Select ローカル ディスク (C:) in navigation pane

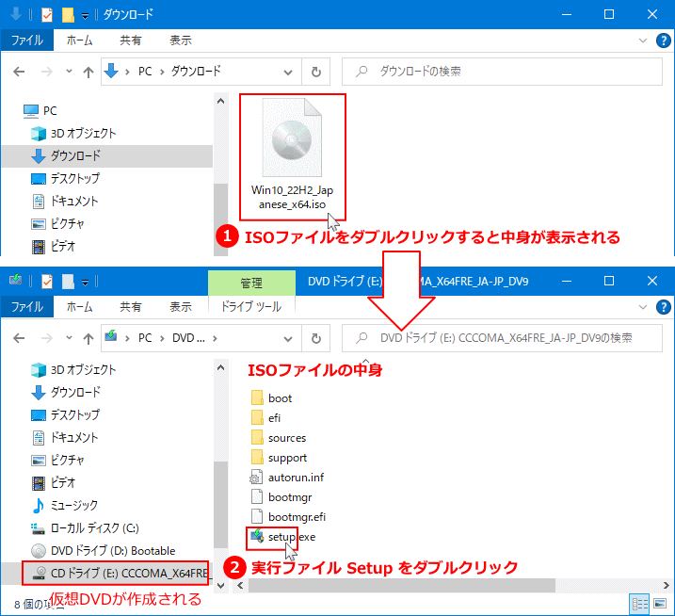pos(85,528)
